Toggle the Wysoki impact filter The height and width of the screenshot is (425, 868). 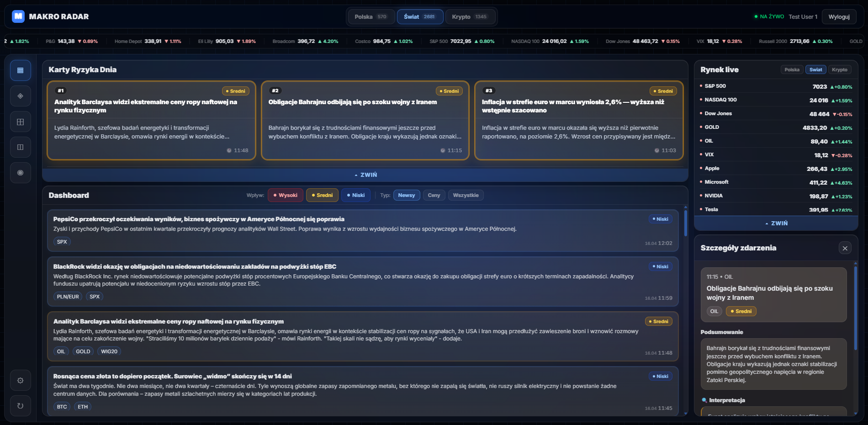(286, 195)
